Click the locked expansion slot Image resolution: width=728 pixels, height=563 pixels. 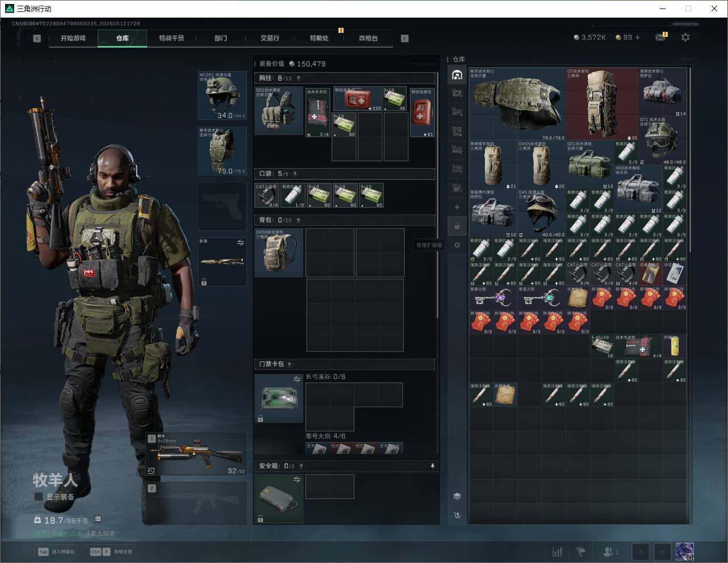coord(457,226)
